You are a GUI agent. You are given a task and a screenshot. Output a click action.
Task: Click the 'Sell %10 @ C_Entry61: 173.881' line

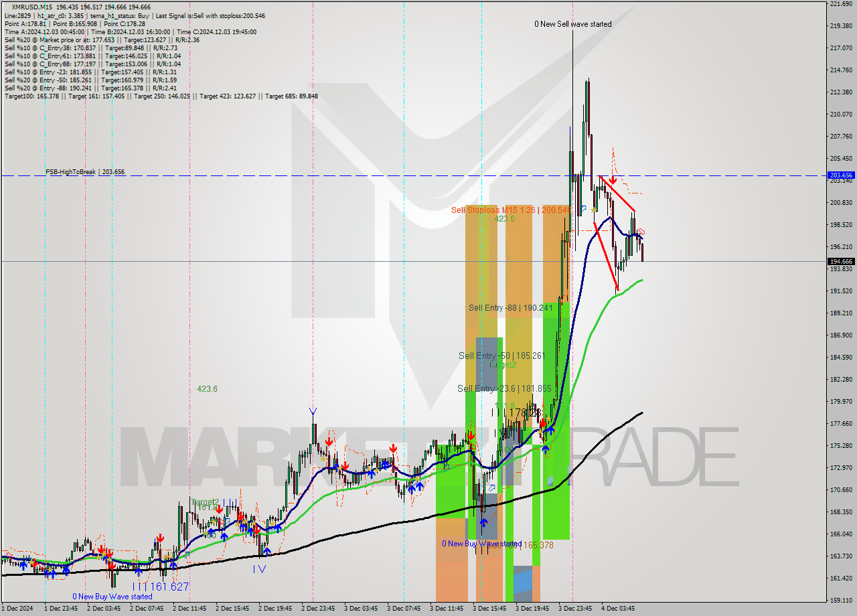[x=93, y=56]
